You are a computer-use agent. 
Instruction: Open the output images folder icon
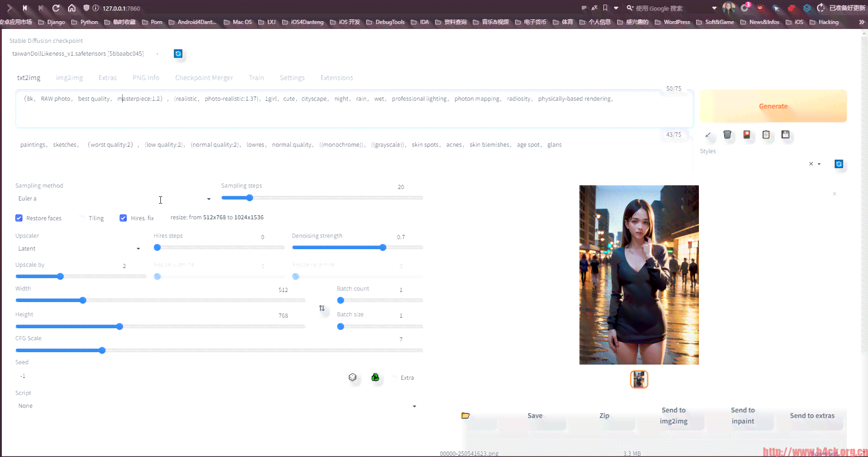(x=465, y=416)
